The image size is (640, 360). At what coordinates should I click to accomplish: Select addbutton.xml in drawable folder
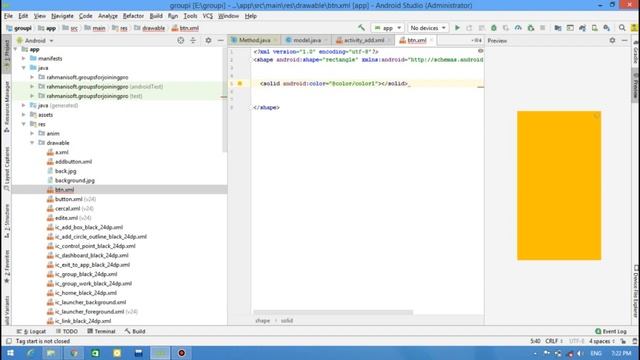point(73,162)
